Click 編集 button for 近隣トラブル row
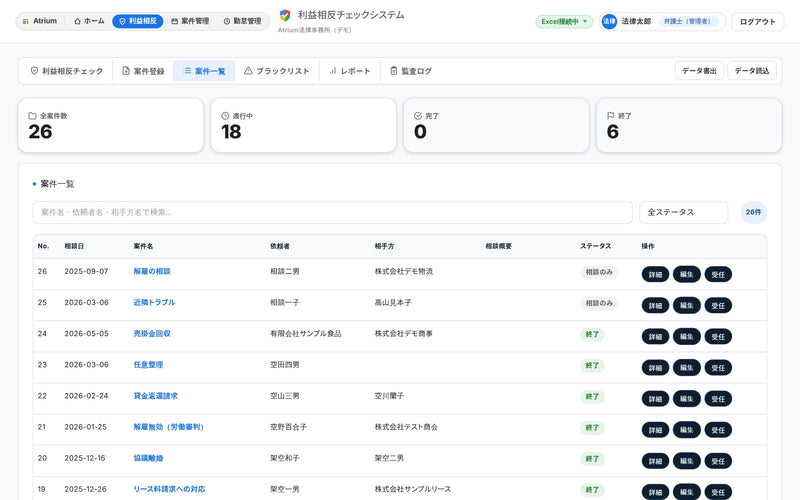800x500 pixels. [x=687, y=306]
